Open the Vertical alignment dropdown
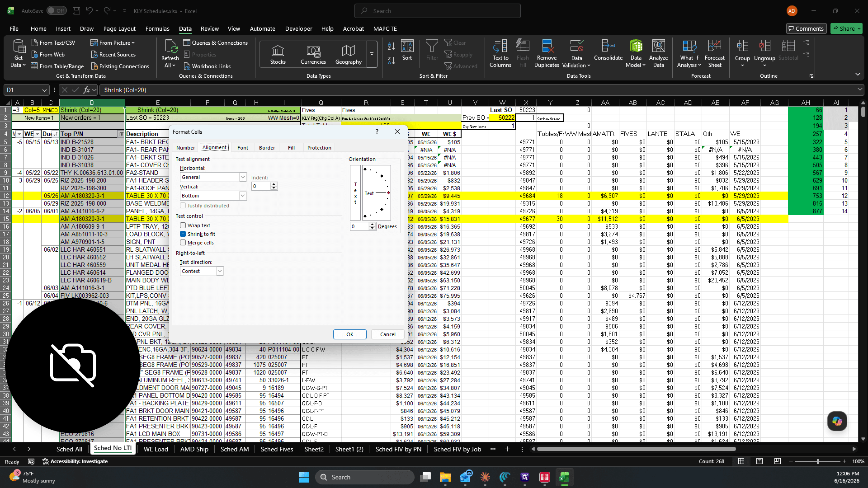 click(x=243, y=196)
